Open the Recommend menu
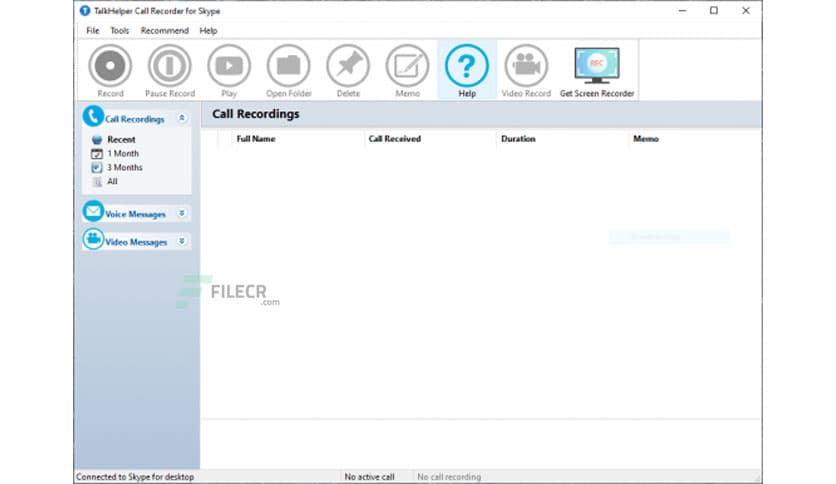The image size is (836, 484). pos(164,30)
